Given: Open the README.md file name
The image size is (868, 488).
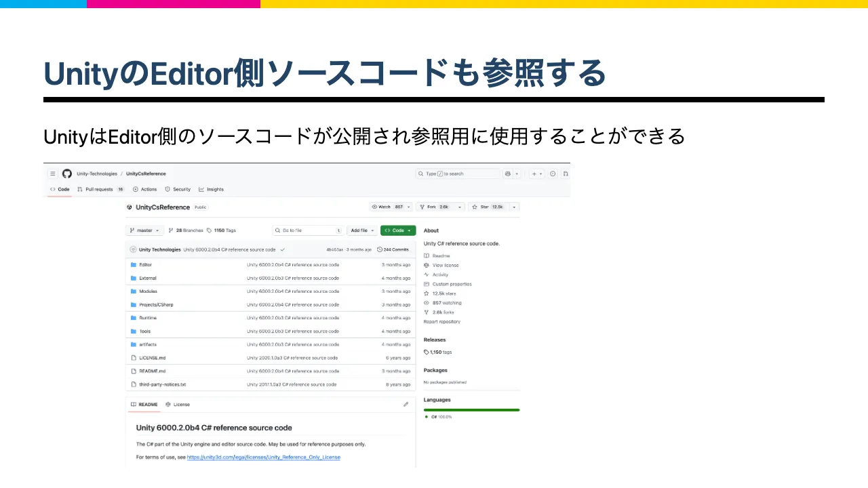Looking at the screenshot, I should 152,371.
